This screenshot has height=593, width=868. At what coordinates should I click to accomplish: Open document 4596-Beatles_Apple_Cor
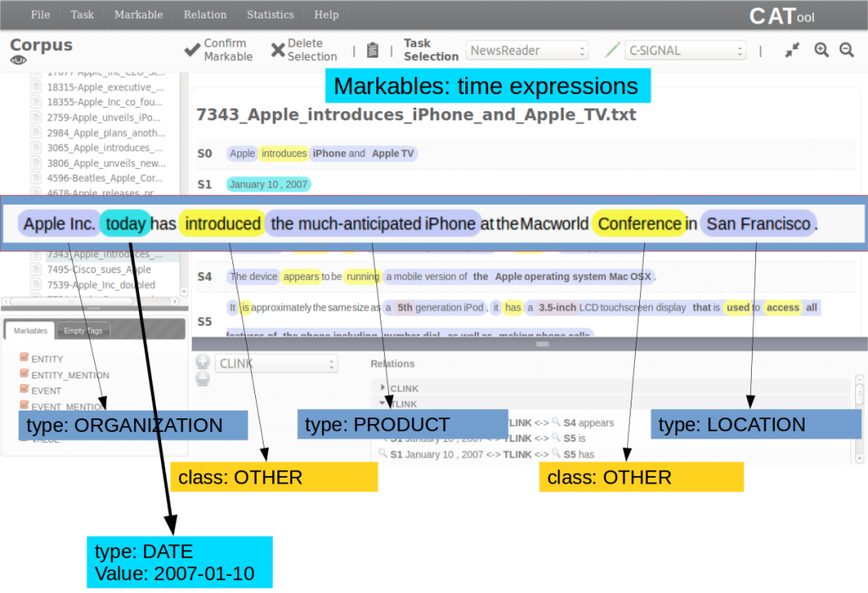tap(104, 178)
